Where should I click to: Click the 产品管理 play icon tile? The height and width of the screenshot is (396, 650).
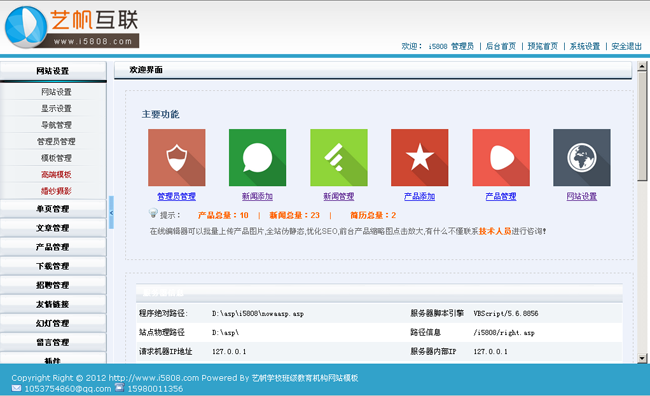pos(501,158)
